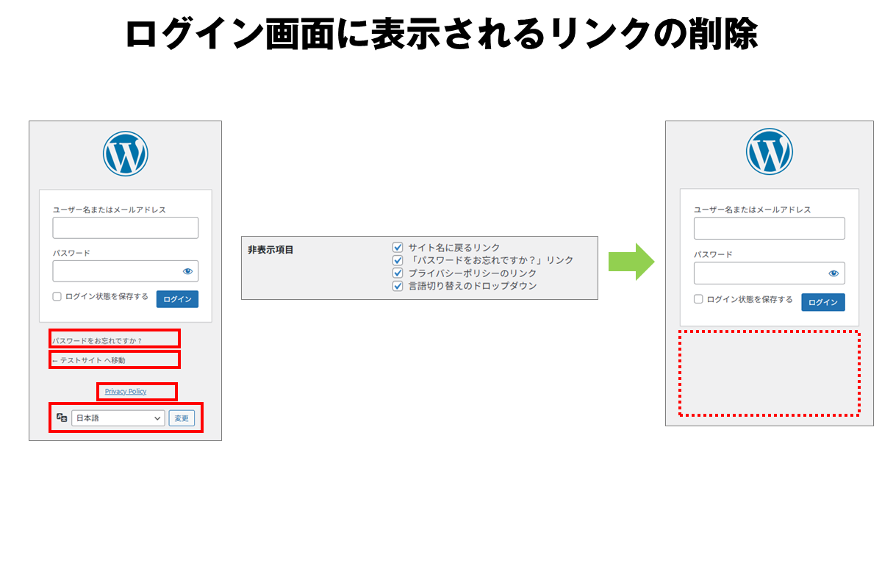This screenshot has width=882, height=588.
Task: Click 非表示項目 settings label
Action: pos(270,250)
